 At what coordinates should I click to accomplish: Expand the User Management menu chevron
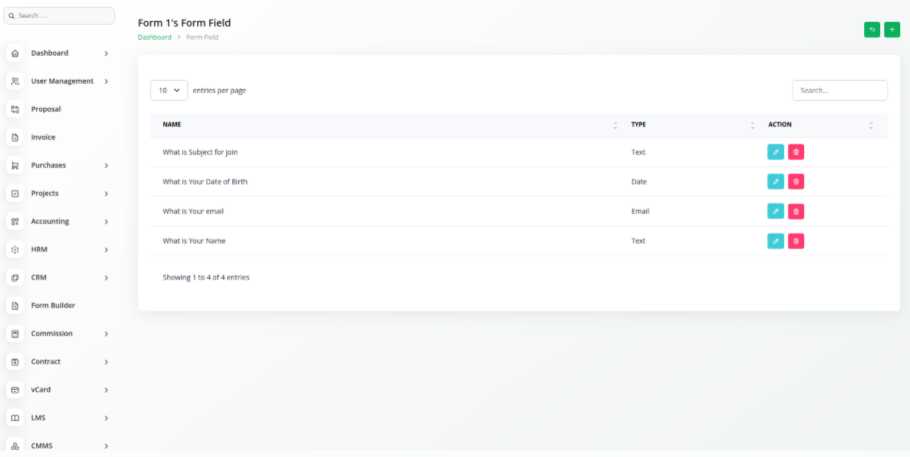pyautogui.click(x=106, y=81)
